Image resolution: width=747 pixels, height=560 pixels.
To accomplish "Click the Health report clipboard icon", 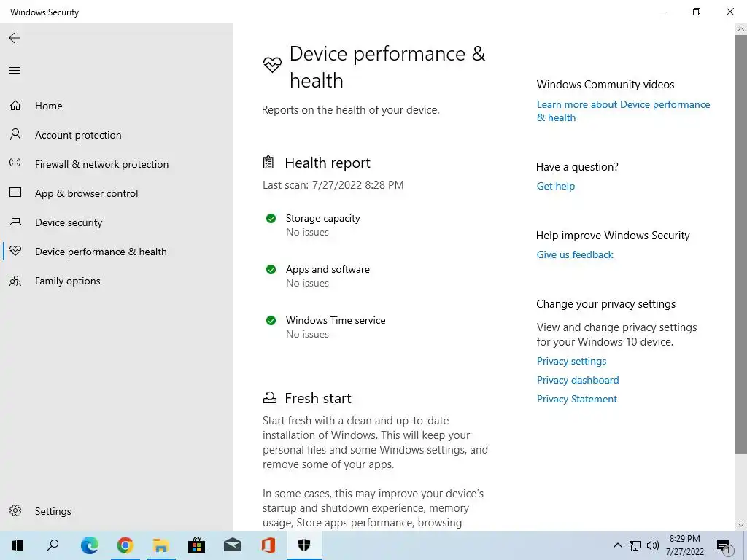I will coord(268,163).
